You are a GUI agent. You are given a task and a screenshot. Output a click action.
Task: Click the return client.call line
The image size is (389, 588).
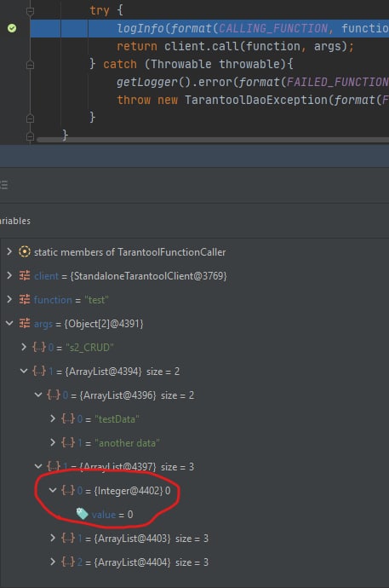point(235,46)
